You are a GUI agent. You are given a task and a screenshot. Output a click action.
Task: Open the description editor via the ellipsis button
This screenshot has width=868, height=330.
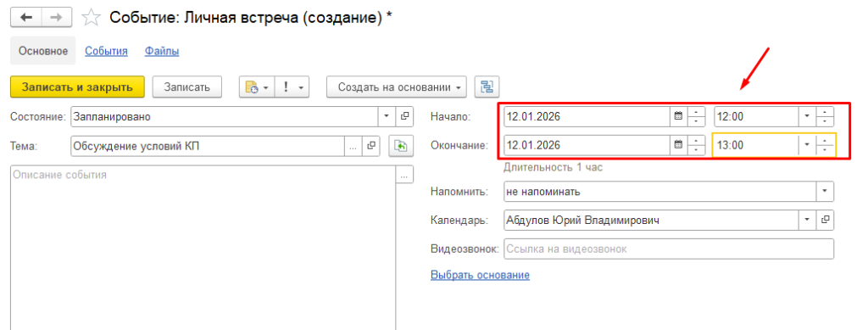point(404,175)
